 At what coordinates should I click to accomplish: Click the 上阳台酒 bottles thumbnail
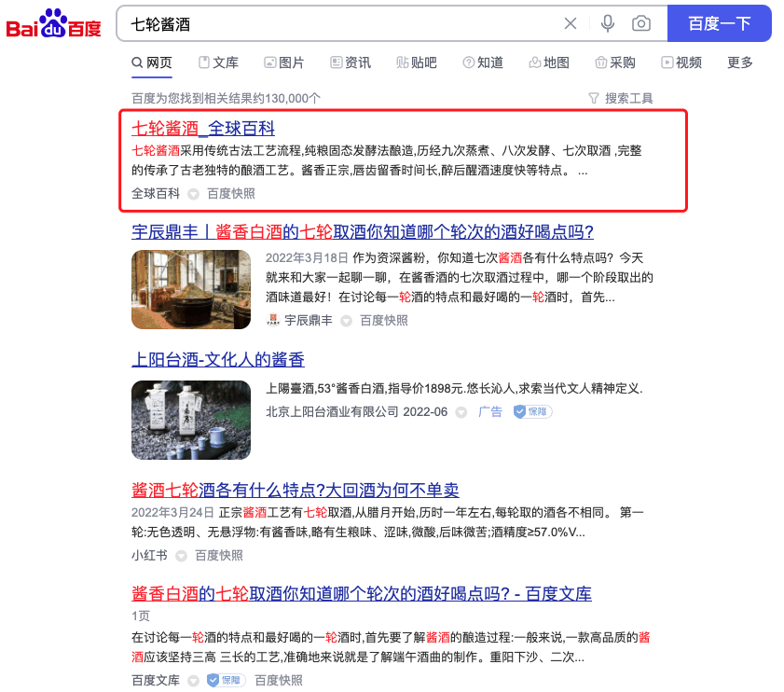click(191, 420)
